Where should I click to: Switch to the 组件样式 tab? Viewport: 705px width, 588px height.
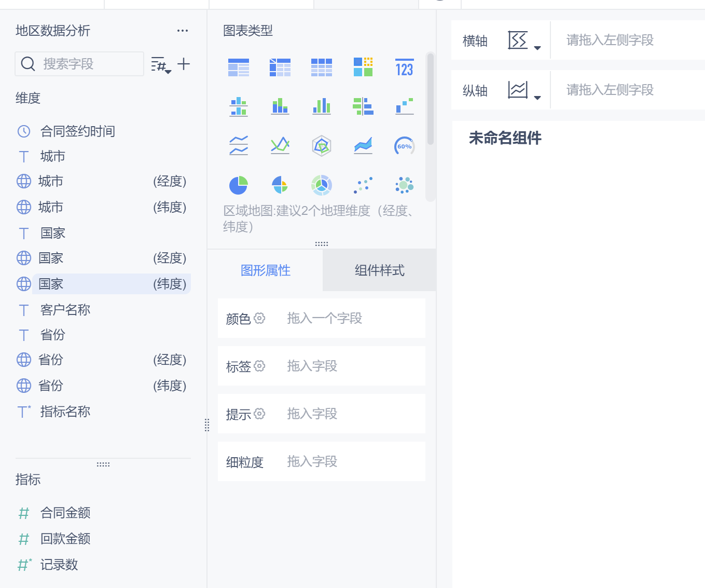[379, 270]
